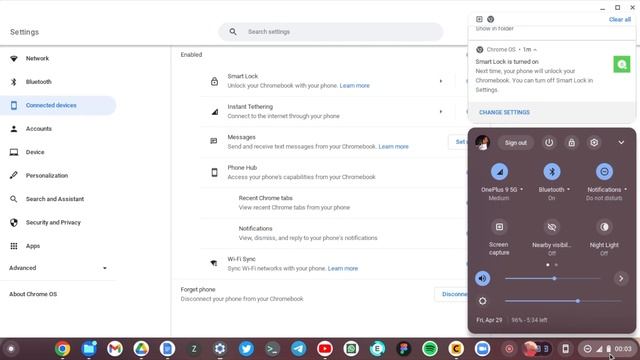Toggle Bluetooth in quick settings
Screen dimensions: 640x360
tap(551, 172)
